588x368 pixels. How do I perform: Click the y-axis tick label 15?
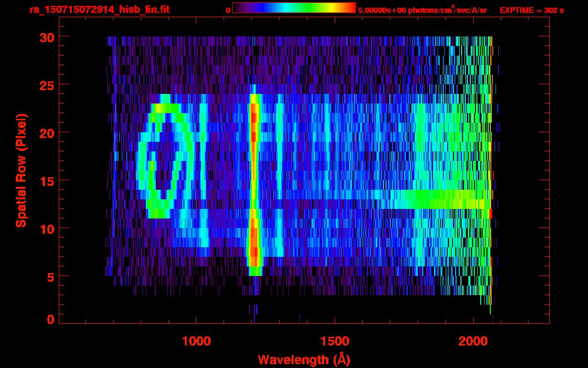(47, 181)
